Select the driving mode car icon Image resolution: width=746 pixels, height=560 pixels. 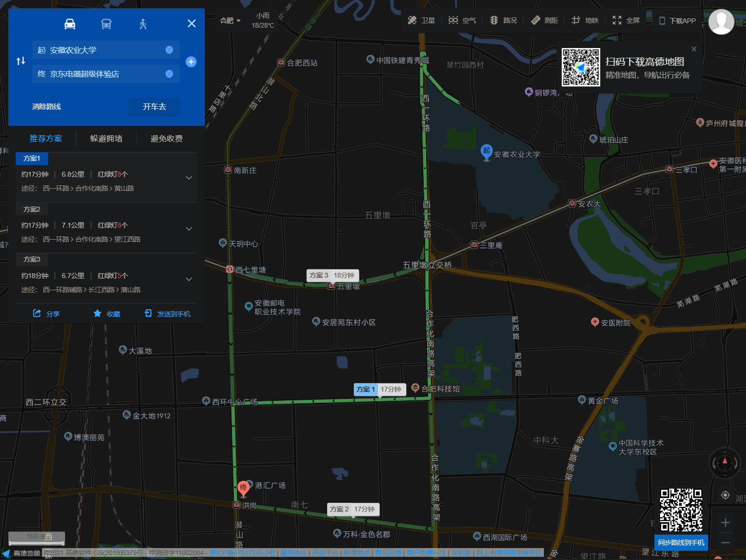tap(70, 24)
